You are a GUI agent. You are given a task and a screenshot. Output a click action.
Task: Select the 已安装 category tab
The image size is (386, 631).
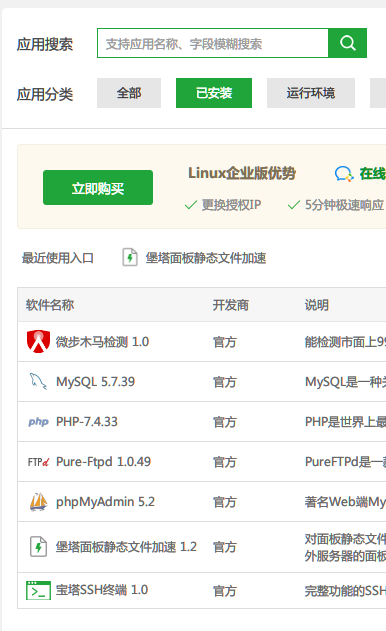coord(214,93)
